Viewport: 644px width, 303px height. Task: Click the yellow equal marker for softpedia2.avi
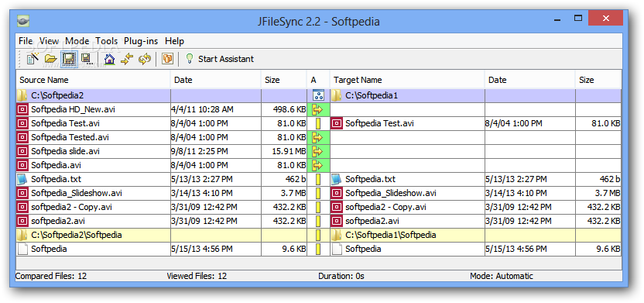[x=318, y=221]
